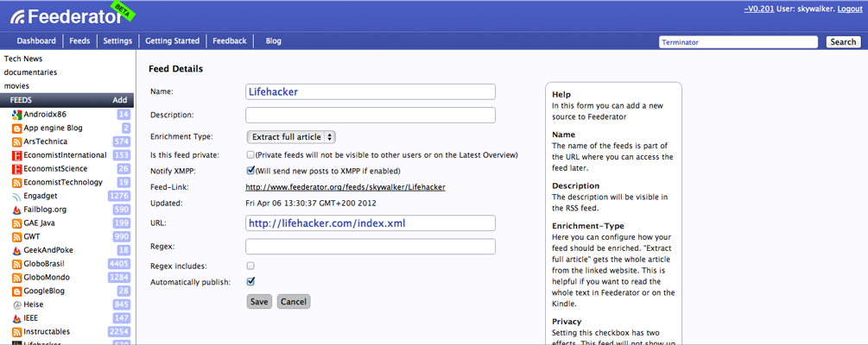
Task: Open the Getting Started page
Action: [172, 41]
